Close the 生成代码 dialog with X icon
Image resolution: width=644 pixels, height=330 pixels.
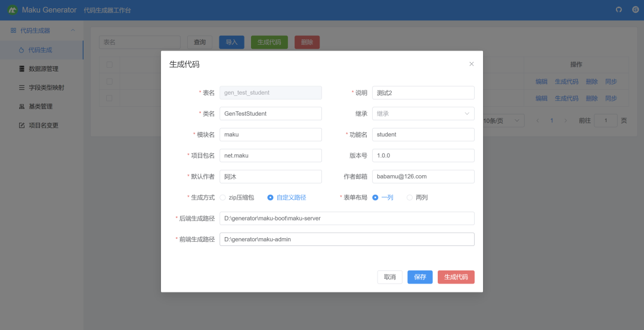472,64
